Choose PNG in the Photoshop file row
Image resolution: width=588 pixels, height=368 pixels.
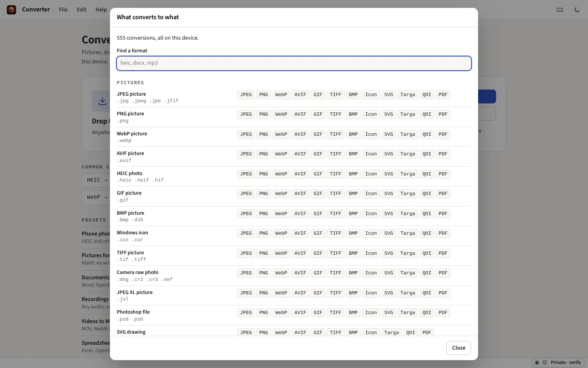[264, 312]
